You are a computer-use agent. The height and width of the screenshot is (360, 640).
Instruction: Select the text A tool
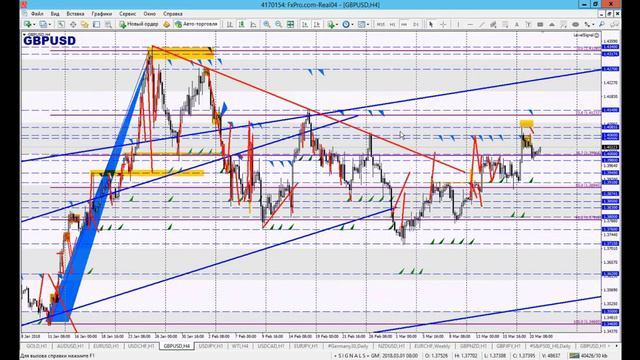click(x=517, y=24)
